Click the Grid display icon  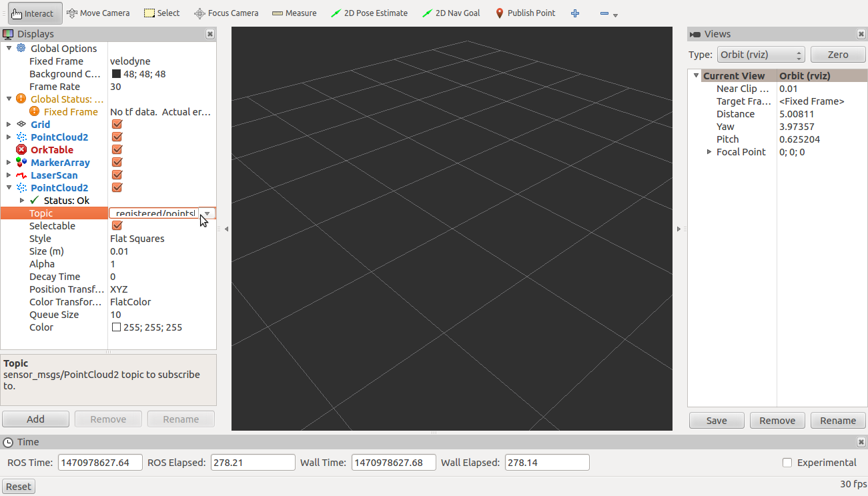point(21,124)
